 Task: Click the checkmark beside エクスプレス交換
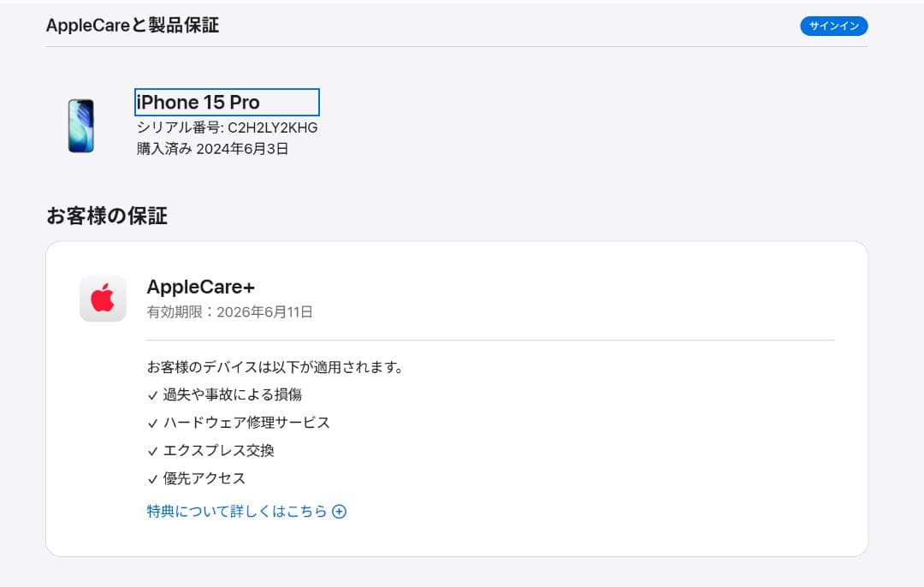(153, 451)
